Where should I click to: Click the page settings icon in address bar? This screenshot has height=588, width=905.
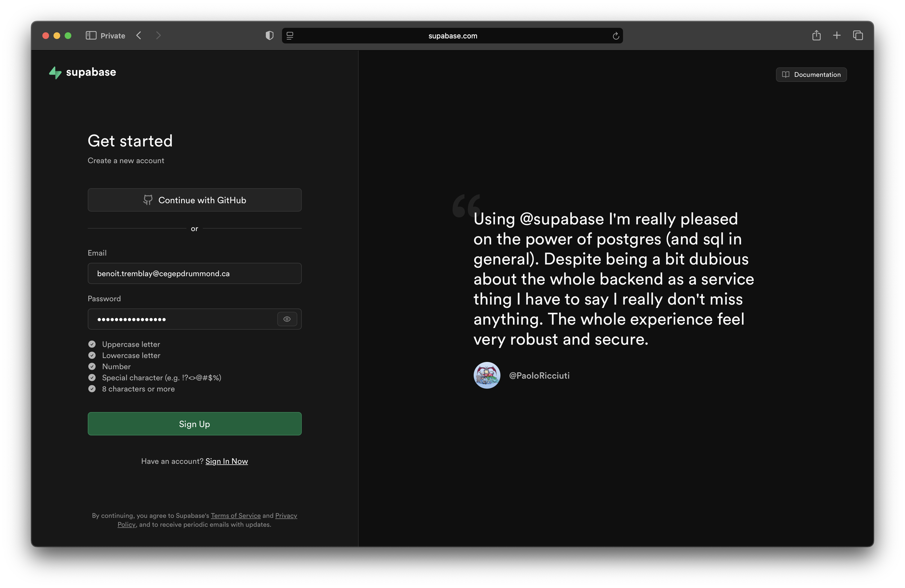tap(290, 36)
